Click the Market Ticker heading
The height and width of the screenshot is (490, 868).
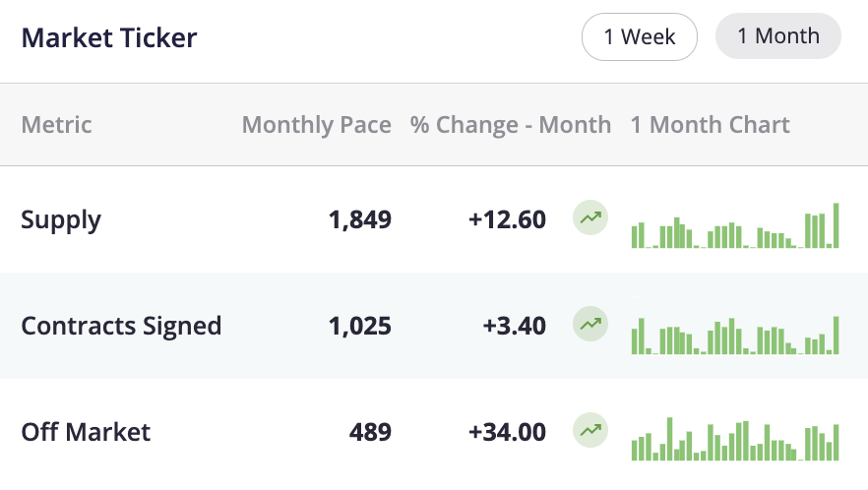[109, 37]
